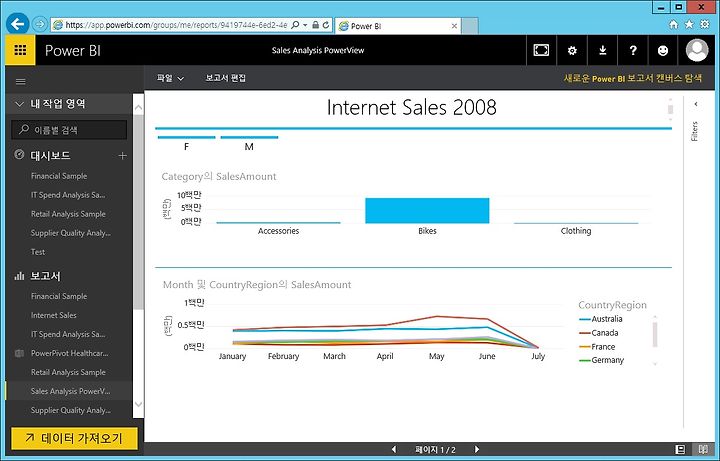Open IT Spend Analysis report
720x461 pixels.
click(68, 334)
